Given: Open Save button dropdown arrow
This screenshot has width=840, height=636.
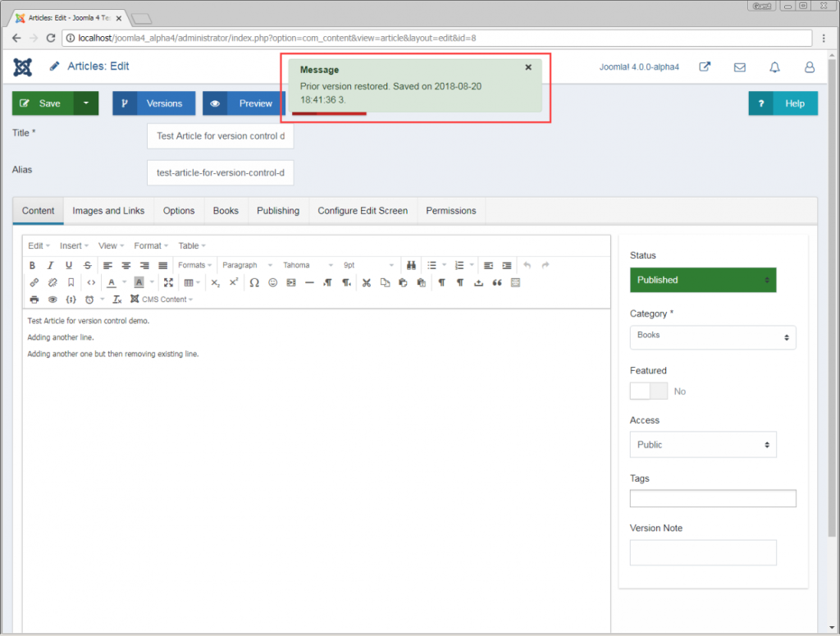Looking at the screenshot, I should tap(85, 103).
